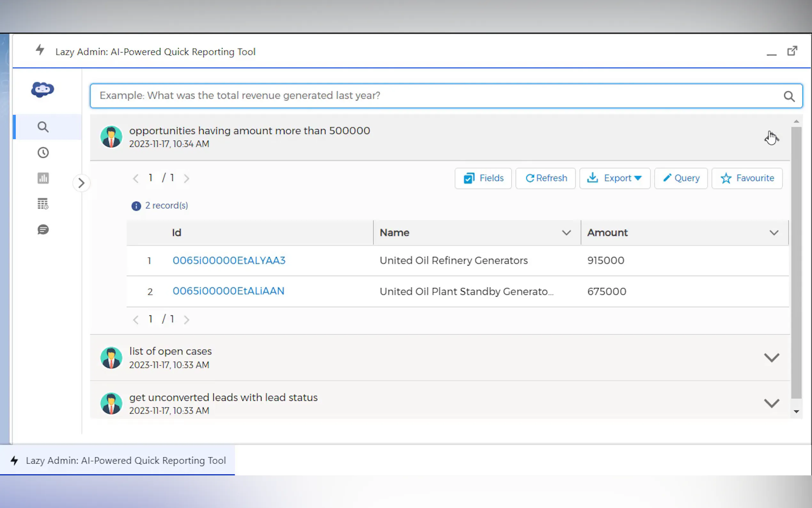Open the bar chart sidebar icon
This screenshot has width=812, height=508.
[43, 178]
